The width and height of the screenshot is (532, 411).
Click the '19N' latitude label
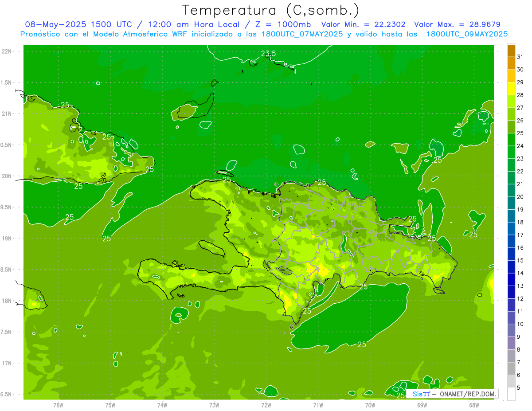pyautogui.click(x=8, y=239)
